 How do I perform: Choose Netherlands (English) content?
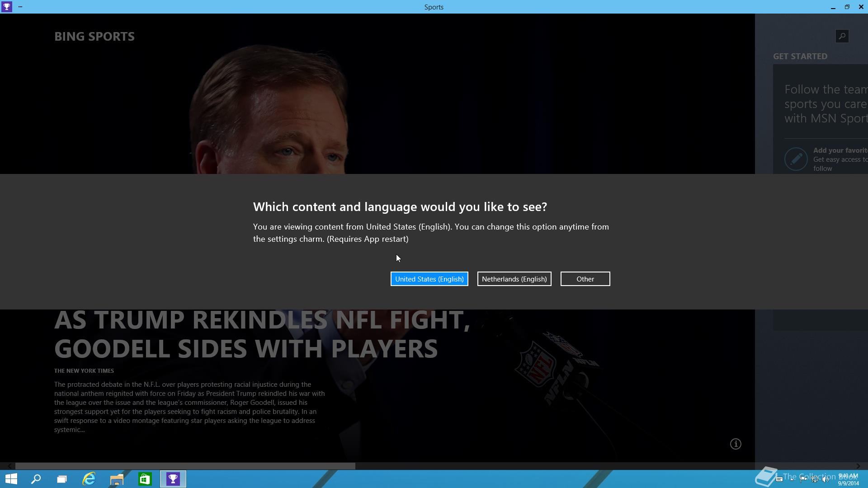(x=514, y=279)
